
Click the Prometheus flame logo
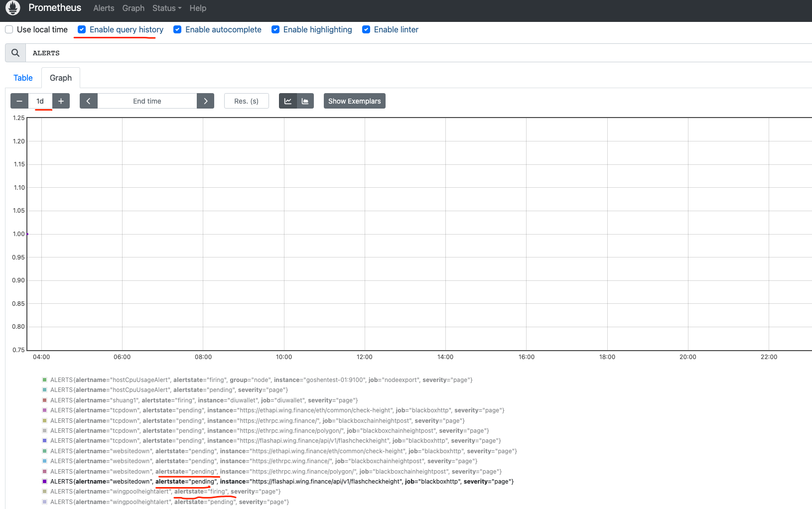pyautogui.click(x=12, y=8)
